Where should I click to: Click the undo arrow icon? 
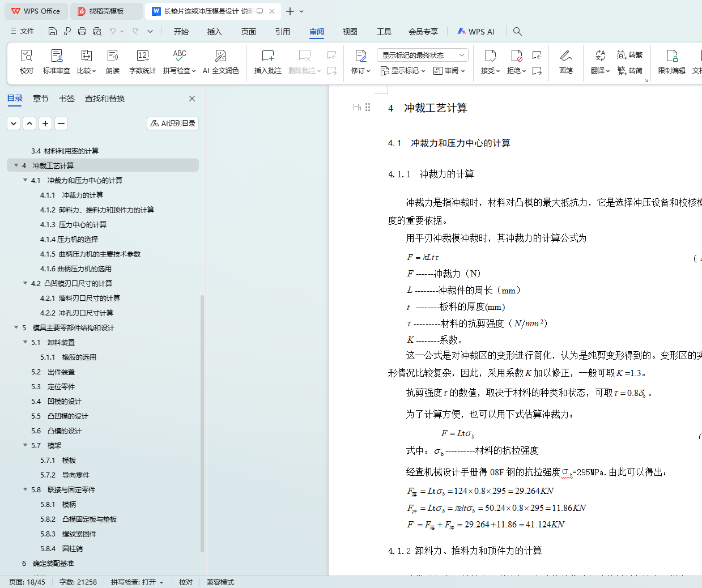coord(113,31)
